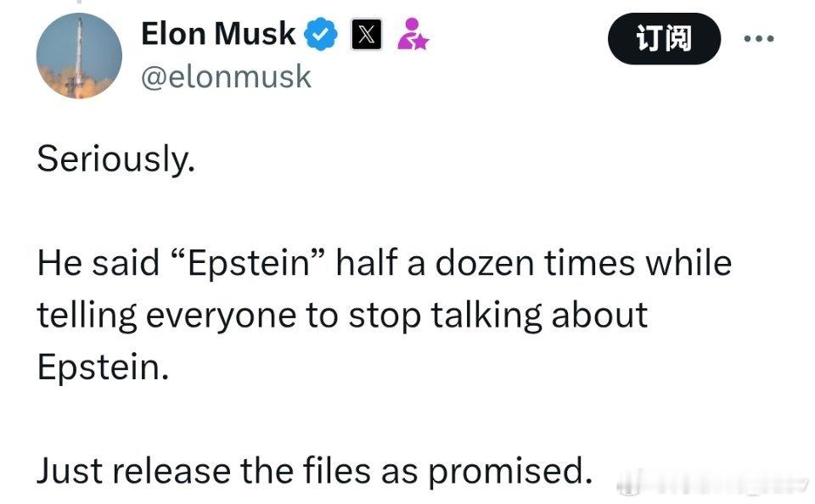The image size is (815, 504).
Task: Open Elon Musk's rocket profile picture
Action: click(x=79, y=56)
